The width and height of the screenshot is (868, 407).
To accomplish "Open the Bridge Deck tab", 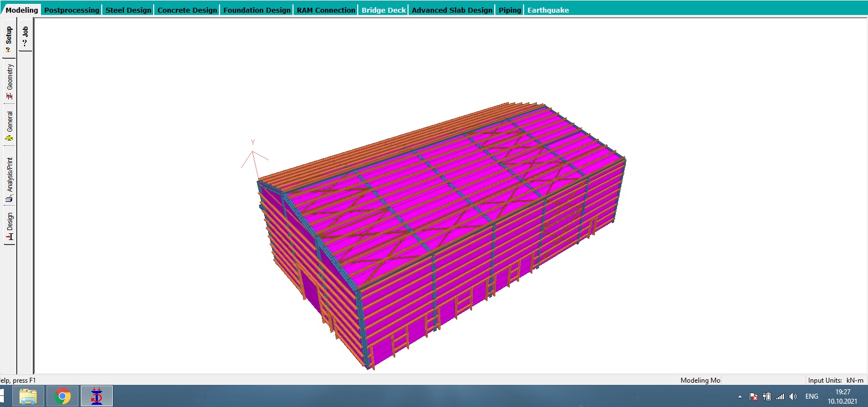I will pos(384,10).
